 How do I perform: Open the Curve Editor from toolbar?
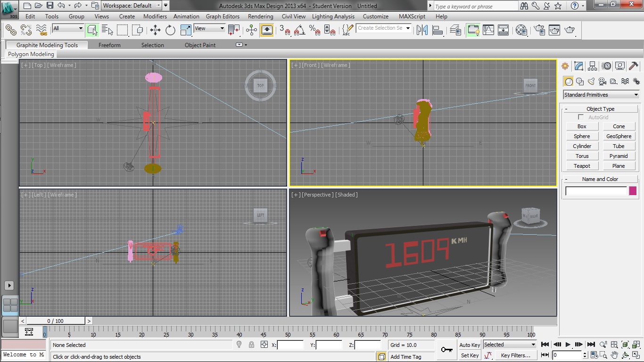(x=488, y=30)
